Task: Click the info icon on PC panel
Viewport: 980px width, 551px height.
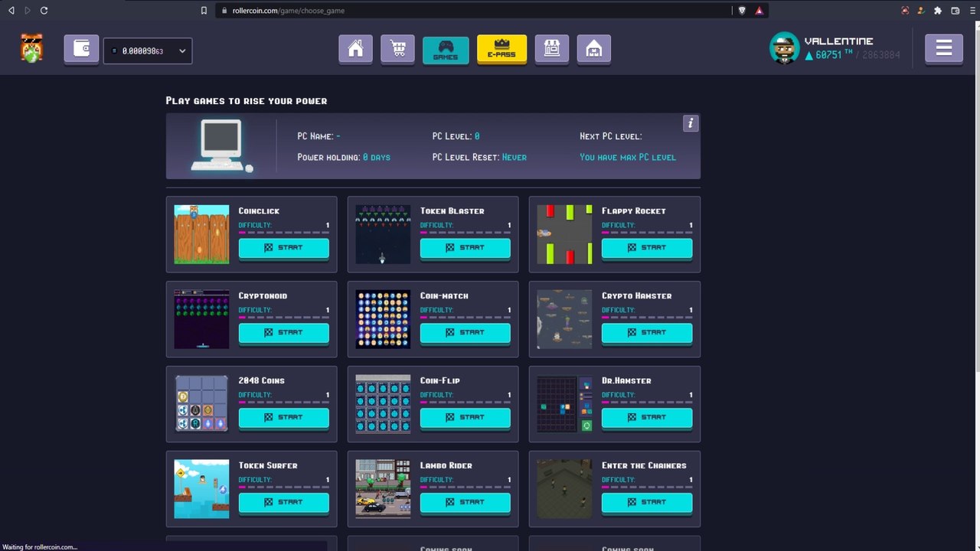Action: pos(691,123)
